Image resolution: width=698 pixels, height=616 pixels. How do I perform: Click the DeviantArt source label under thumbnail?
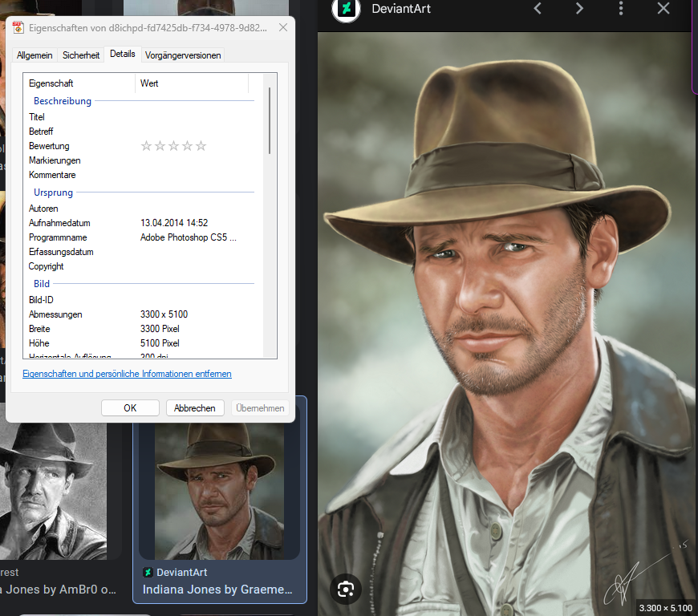pyautogui.click(x=181, y=573)
